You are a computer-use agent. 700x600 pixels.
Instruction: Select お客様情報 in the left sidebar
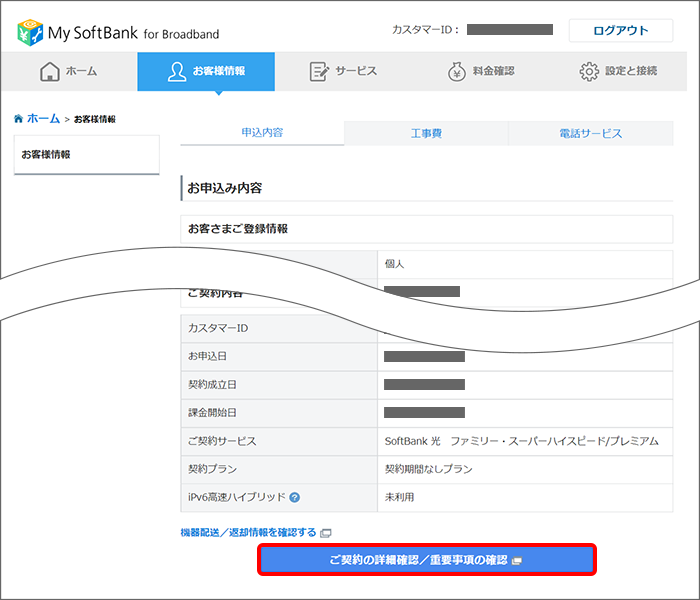(x=87, y=155)
